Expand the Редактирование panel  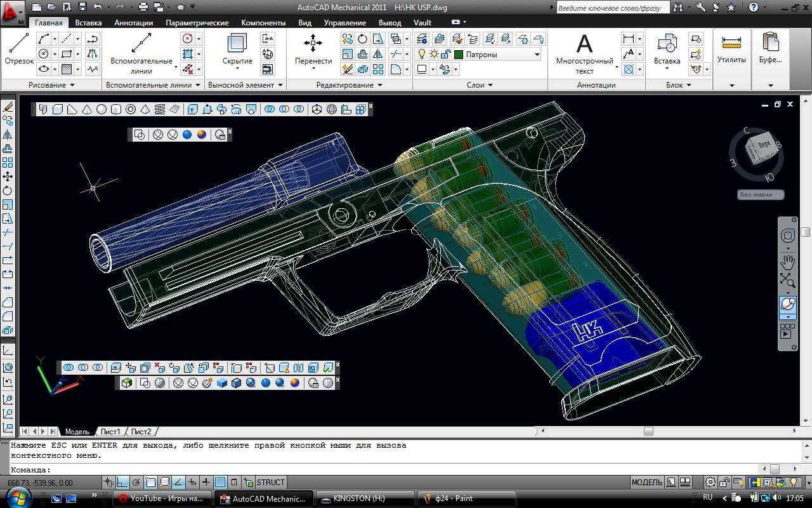tap(350, 84)
